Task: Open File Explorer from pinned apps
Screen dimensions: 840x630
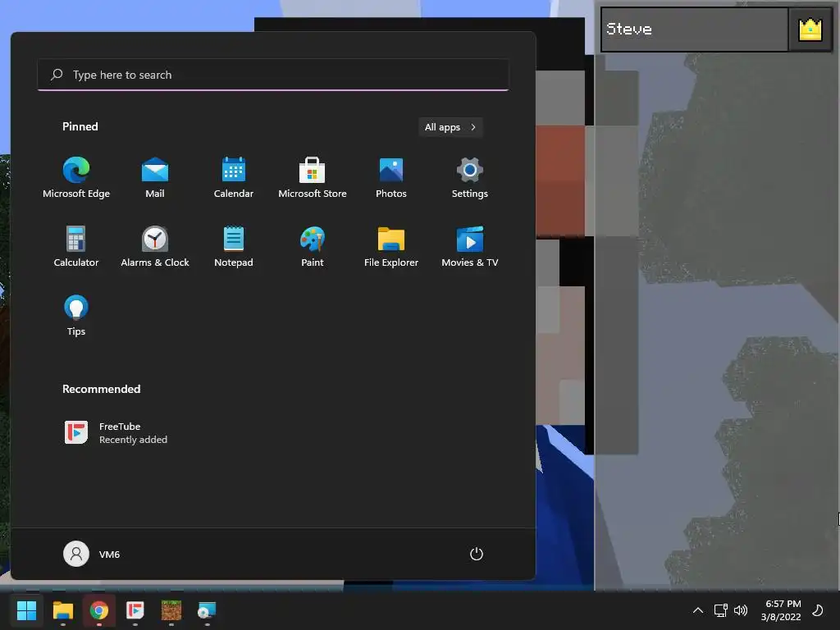Action: click(391, 247)
